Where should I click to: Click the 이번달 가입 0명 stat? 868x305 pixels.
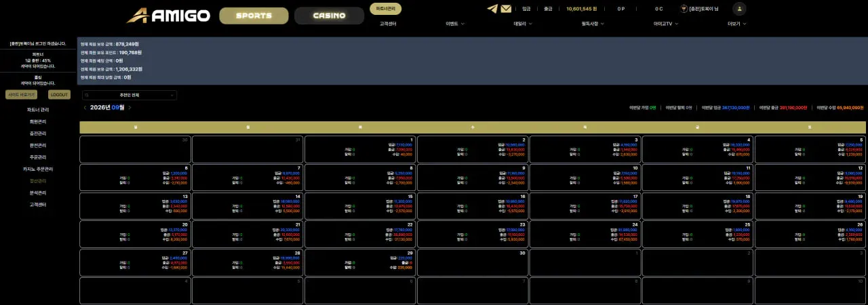[x=643, y=108]
